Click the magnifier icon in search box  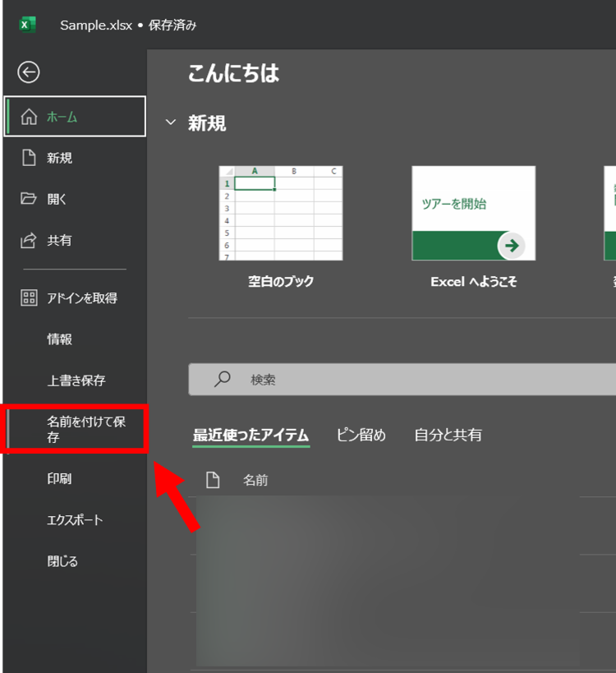coord(223,380)
